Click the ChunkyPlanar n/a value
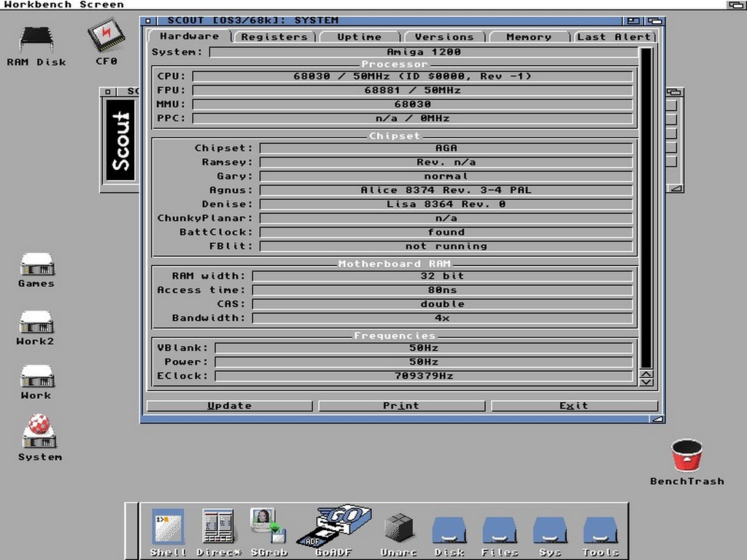Image resolution: width=747 pixels, height=560 pixels. pyautogui.click(x=446, y=218)
